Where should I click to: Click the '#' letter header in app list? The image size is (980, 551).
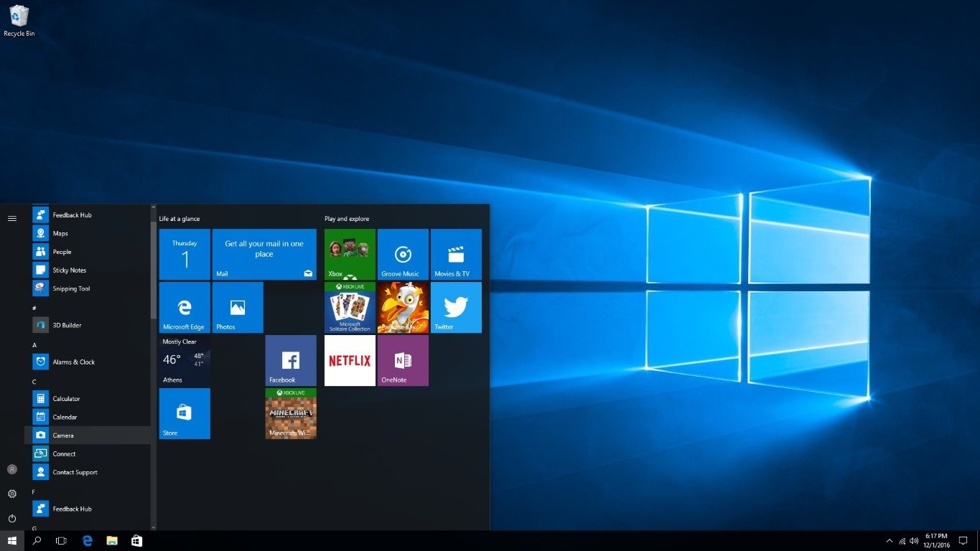click(34, 307)
